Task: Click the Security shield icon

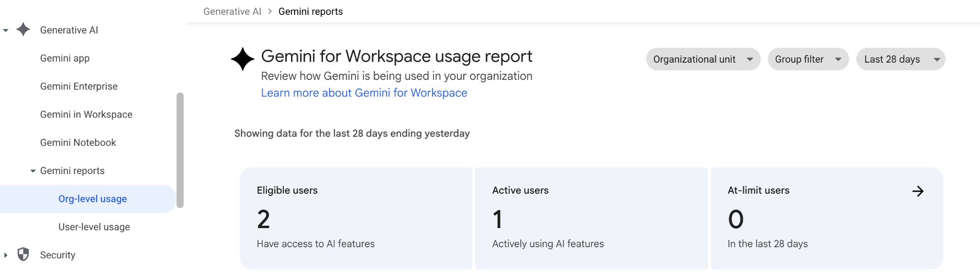Action: [x=23, y=254]
